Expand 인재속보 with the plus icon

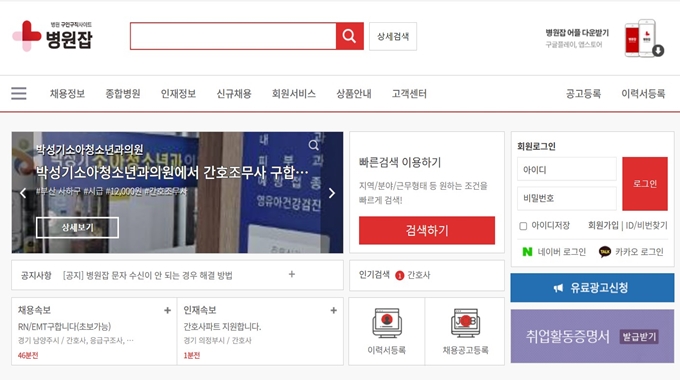point(333,310)
